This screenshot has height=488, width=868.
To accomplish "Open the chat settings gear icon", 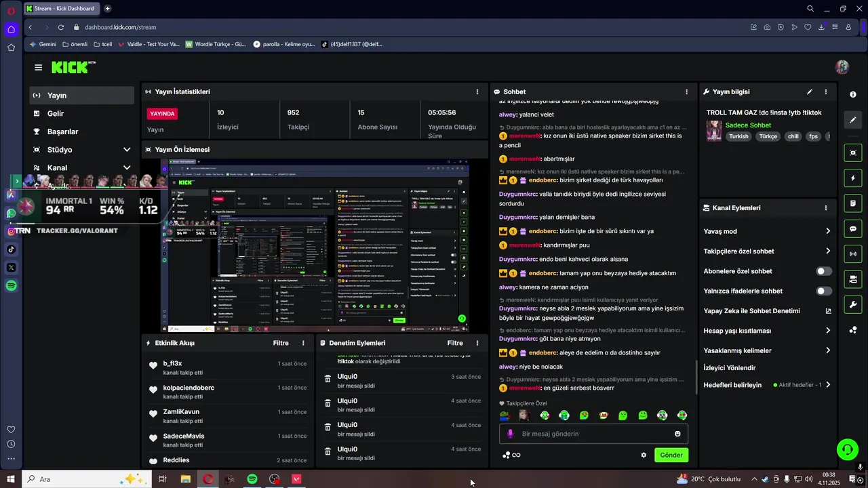I will (x=644, y=455).
